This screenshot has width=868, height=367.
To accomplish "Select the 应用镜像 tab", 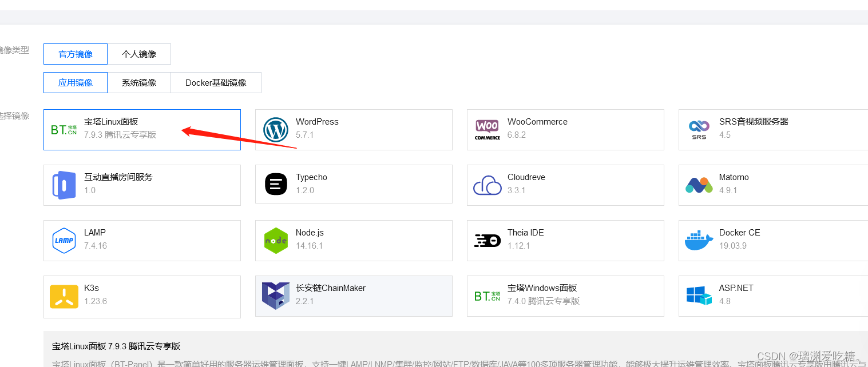I will 76,82.
